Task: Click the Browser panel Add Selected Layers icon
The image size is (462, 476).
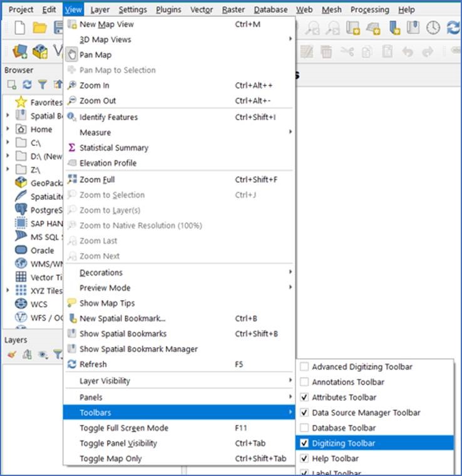Action: point(12,85)
